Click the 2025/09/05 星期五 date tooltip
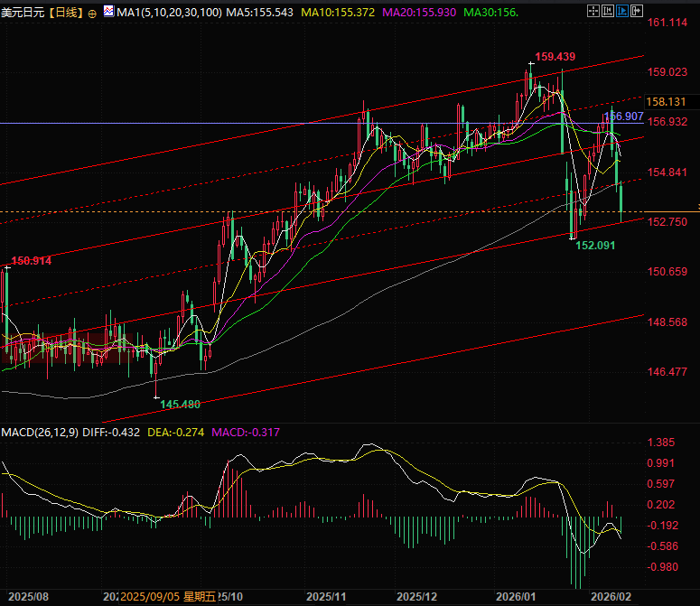The width and height of the screenshot is (700, 606). 168,597
